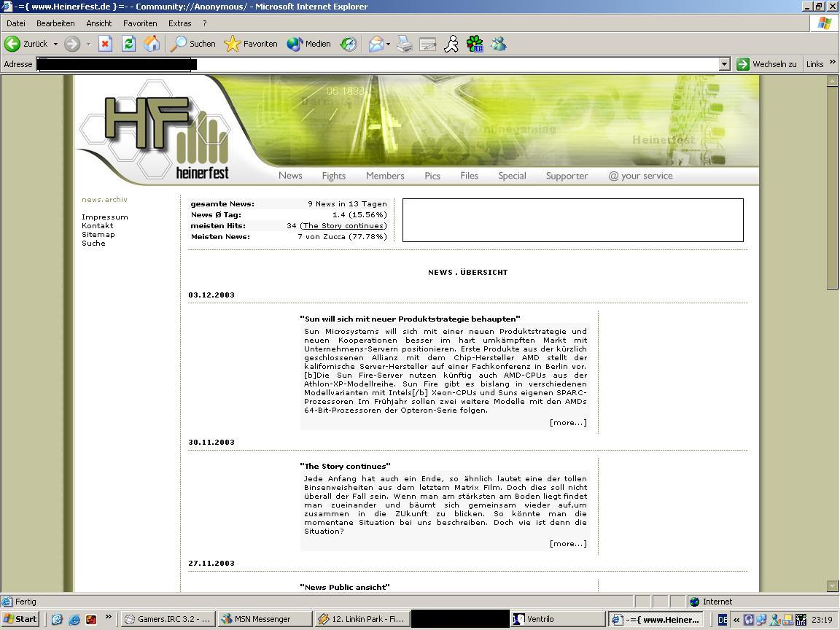The image size is (840, 630).
Task: Show hidden system tray icons
Action: [x=736, y=620]
